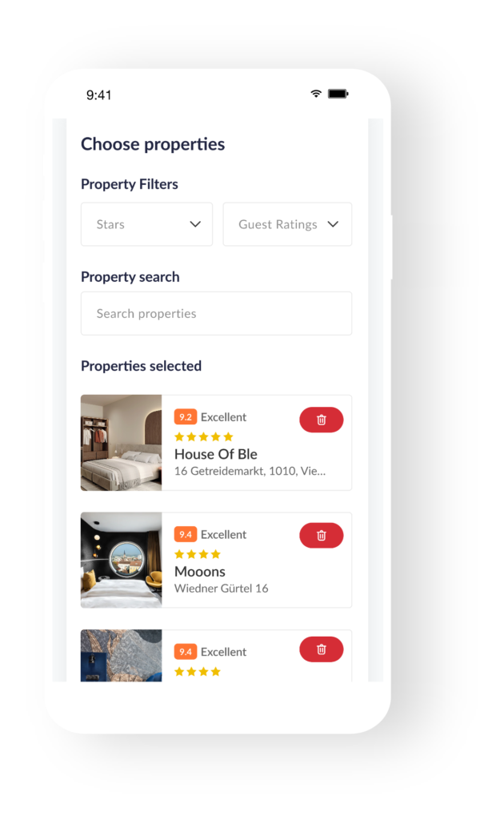Click the 9.4 badge on Mooons card
504x820 pixels.
tap(186, 534)
